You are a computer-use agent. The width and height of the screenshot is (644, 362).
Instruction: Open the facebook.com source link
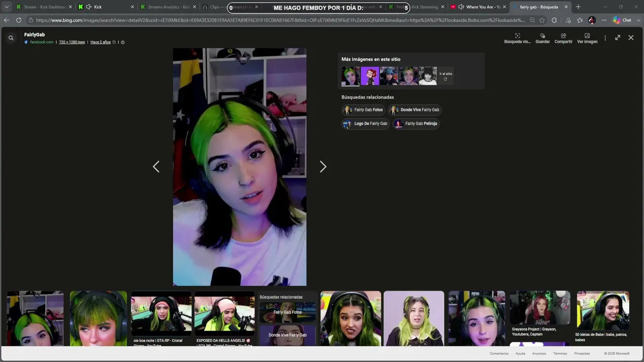pyautogui.click(x=42, y=42)
